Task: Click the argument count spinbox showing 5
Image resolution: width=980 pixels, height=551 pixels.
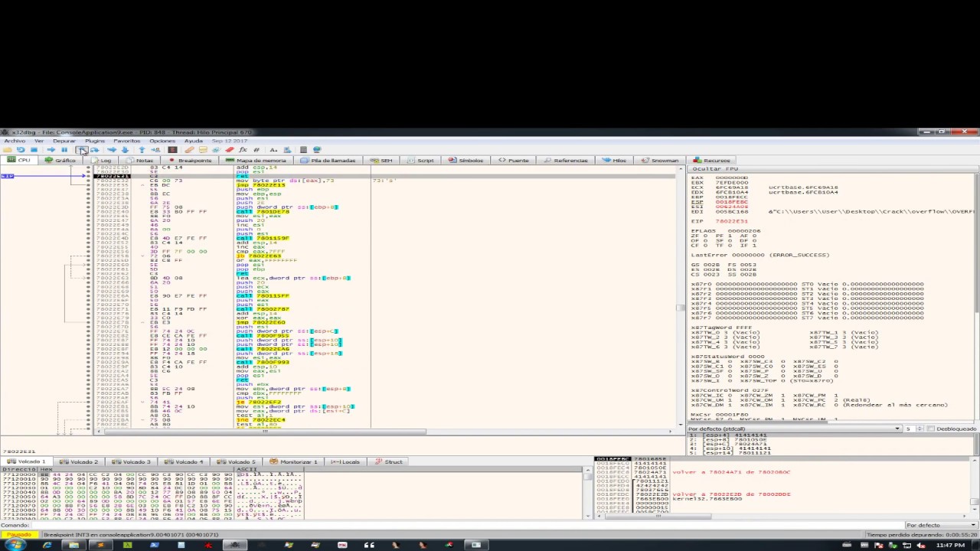Action: [x=913, y=429]
